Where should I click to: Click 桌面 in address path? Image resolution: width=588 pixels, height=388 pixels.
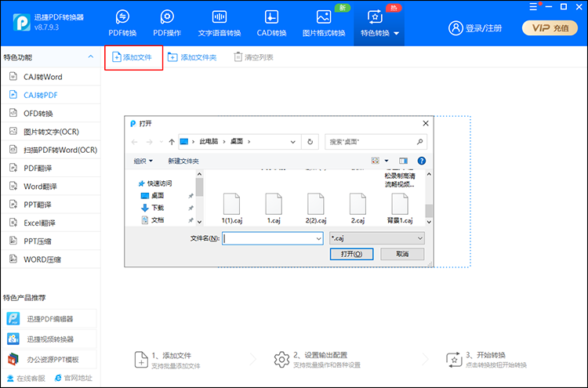(237, 141)
